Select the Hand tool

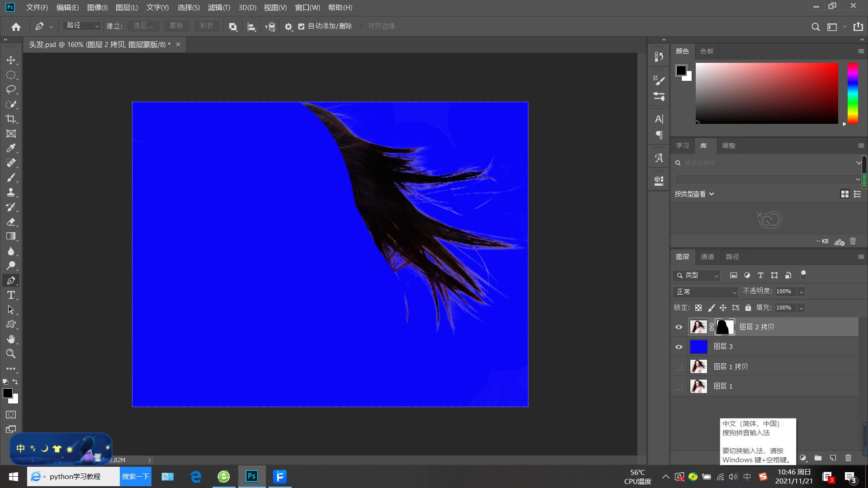(x=11, y=339)
